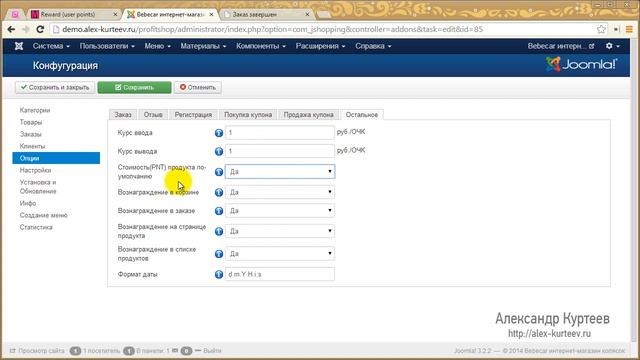Click the Формат даты input field
The height and width of the screenshot is (360, 640).
tap(280, 274)
